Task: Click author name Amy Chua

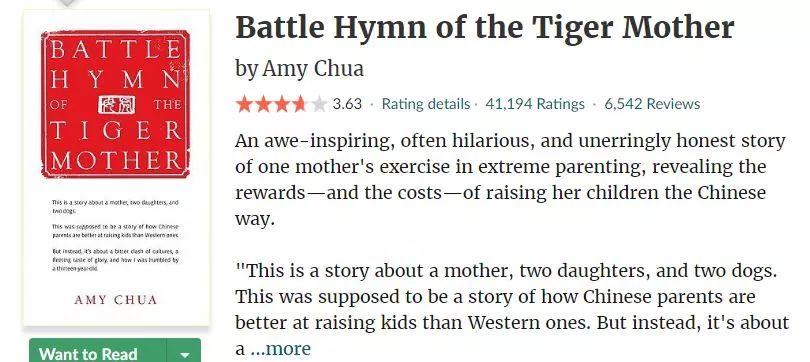Action: click(313, 68)
